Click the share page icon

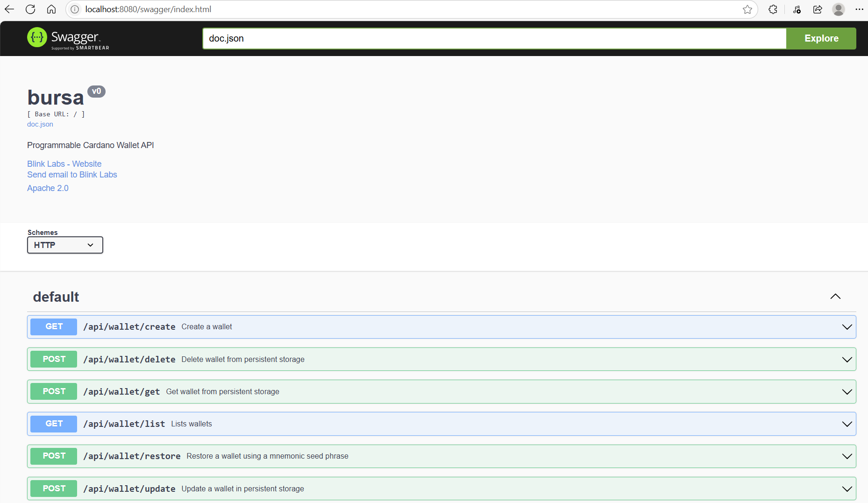[x=818, y=9]
